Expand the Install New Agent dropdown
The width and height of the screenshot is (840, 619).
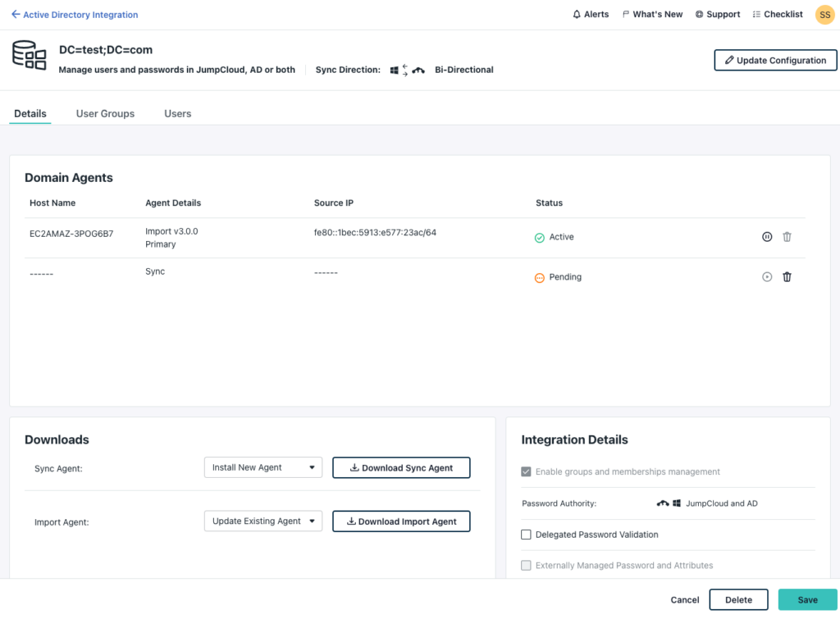coord(262,467)
